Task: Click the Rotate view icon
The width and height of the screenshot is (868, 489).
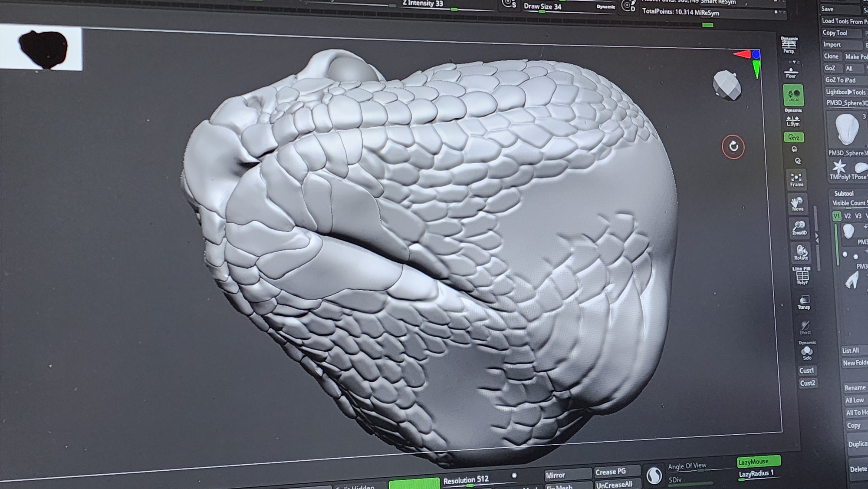Action: point(801,252)
